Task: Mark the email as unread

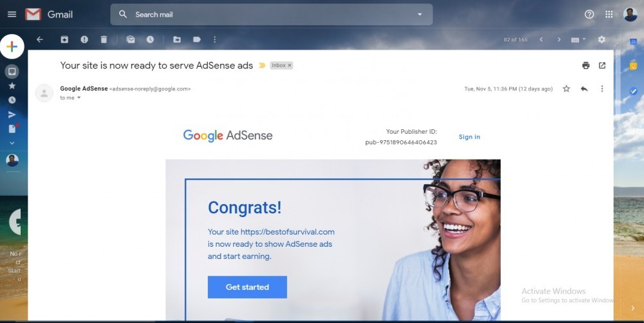Action: 130,39
